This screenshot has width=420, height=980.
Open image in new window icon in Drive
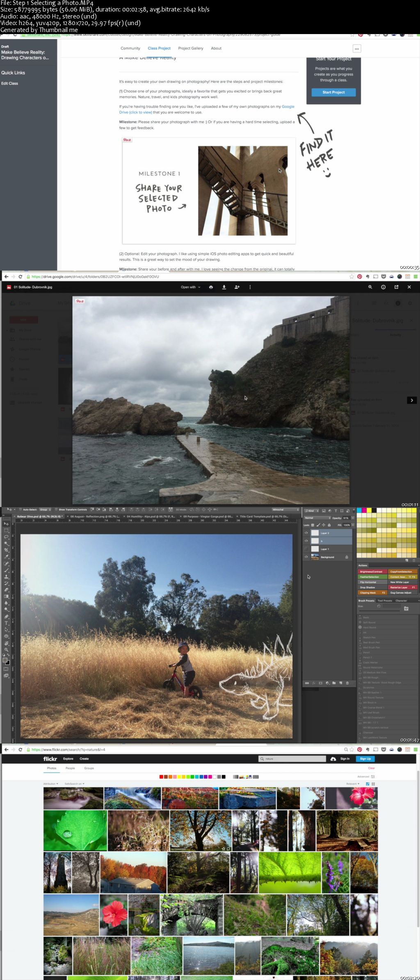[396, 287]
